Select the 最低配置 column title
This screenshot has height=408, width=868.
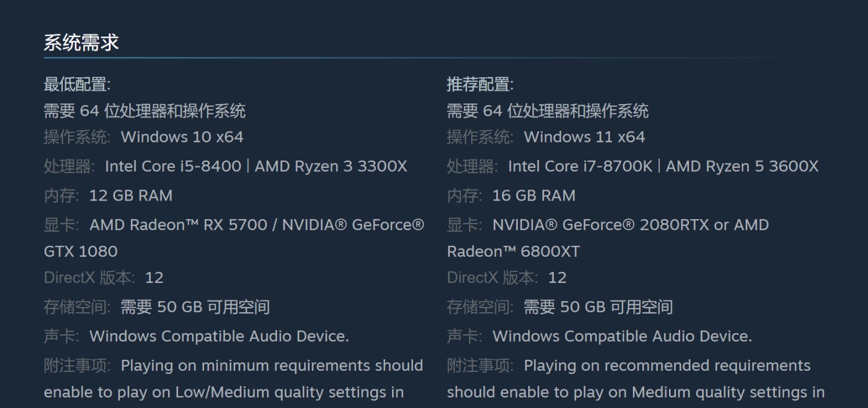point(77,84)
